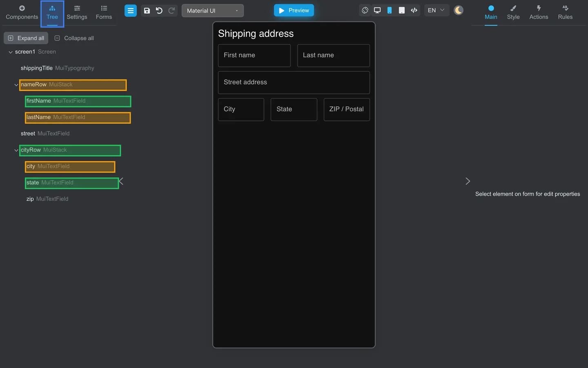
Task: Select screen1 Screen in the tree
Action: coord(36,52)
